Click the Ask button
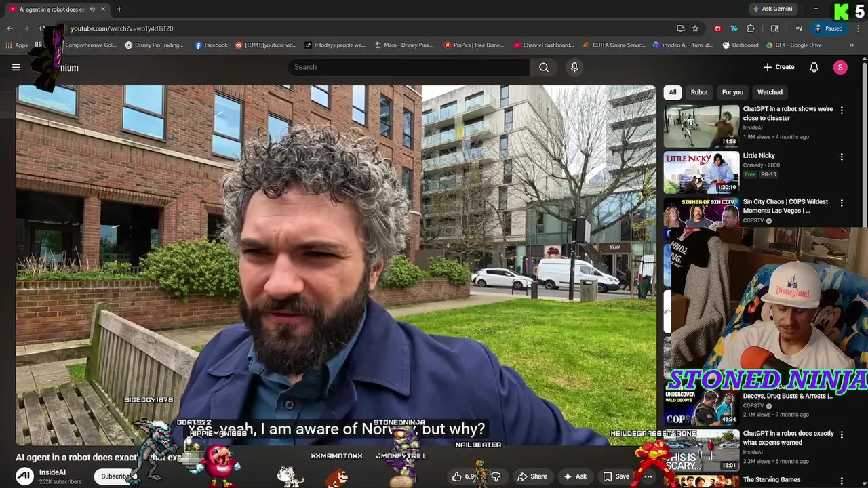868x488 pixels. (x=575, y=476)
